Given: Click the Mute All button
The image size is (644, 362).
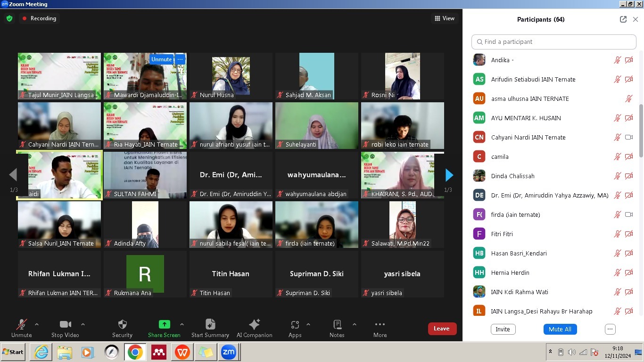Looking at the screenshot, I should pyautogui.click(x=560, y=329).
